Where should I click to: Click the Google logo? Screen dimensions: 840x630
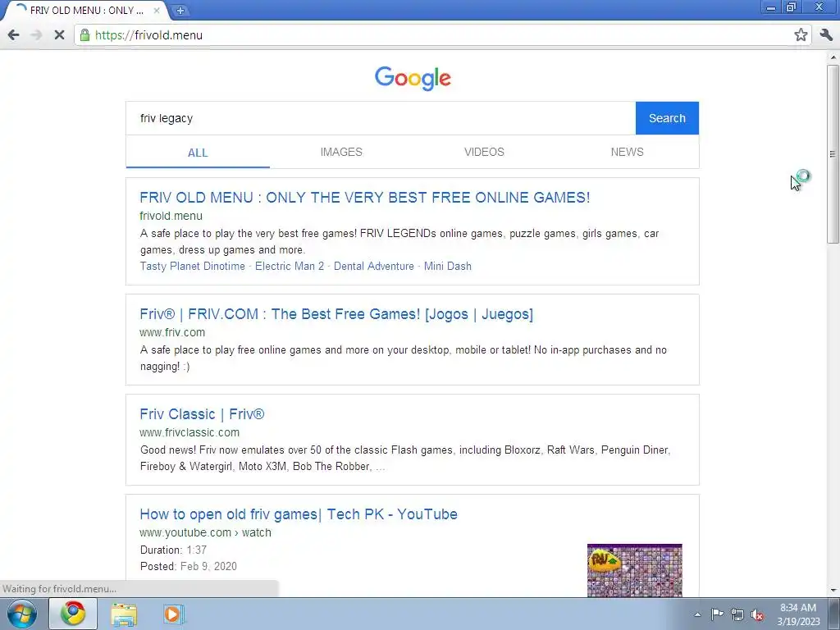click(x=413, y=79)
